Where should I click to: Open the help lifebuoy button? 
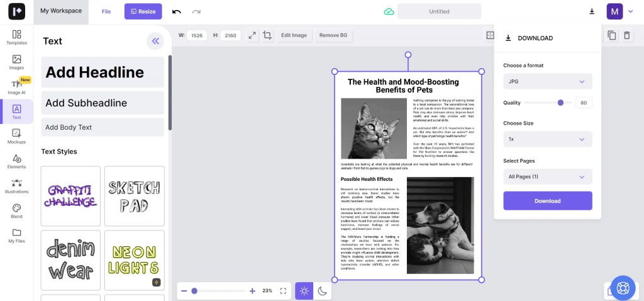[623, 288]
